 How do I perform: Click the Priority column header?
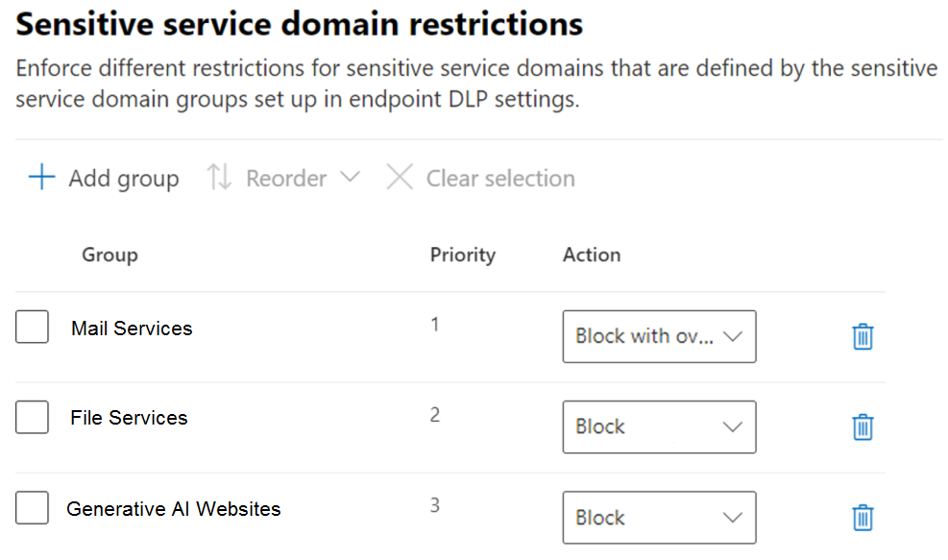click(x=463, y=256)
